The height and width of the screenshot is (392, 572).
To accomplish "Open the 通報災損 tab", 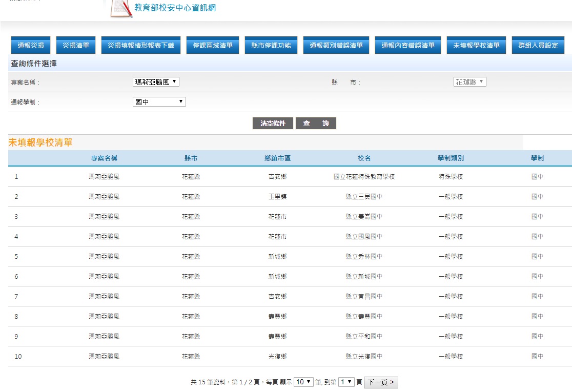I will pos(31,46).
